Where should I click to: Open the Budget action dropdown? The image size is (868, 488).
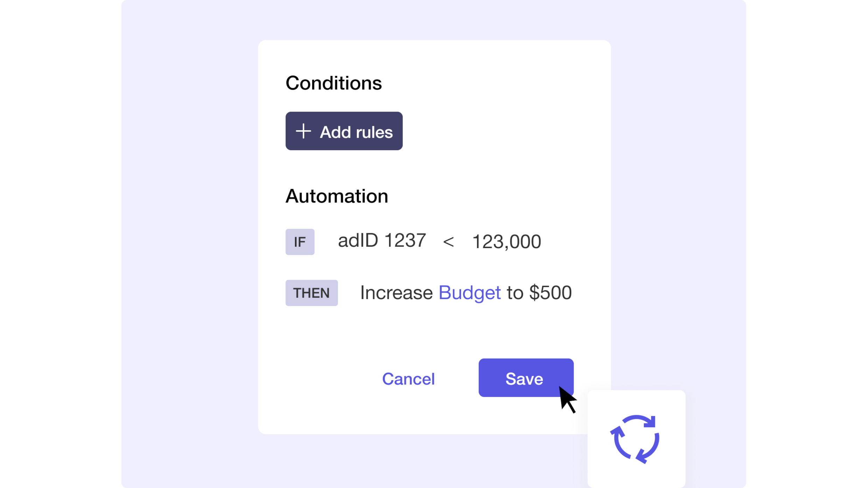tap(469, 293)
